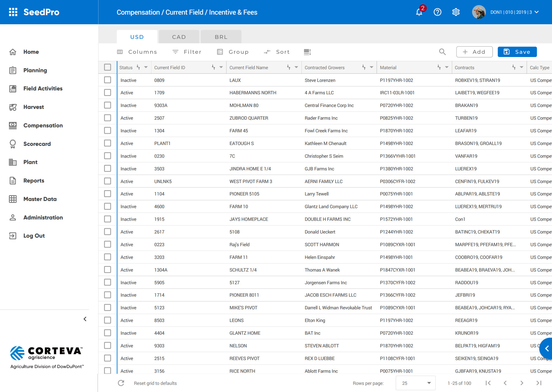Open the notifications bell
Image resolution: width=552 pixels, height=392 pixels.
[x=419, y=12]
